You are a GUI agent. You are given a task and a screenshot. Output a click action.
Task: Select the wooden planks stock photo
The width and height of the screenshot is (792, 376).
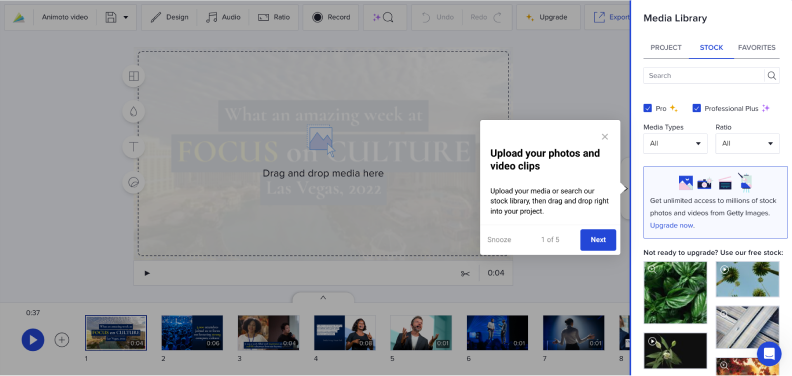tap(748, 327)
